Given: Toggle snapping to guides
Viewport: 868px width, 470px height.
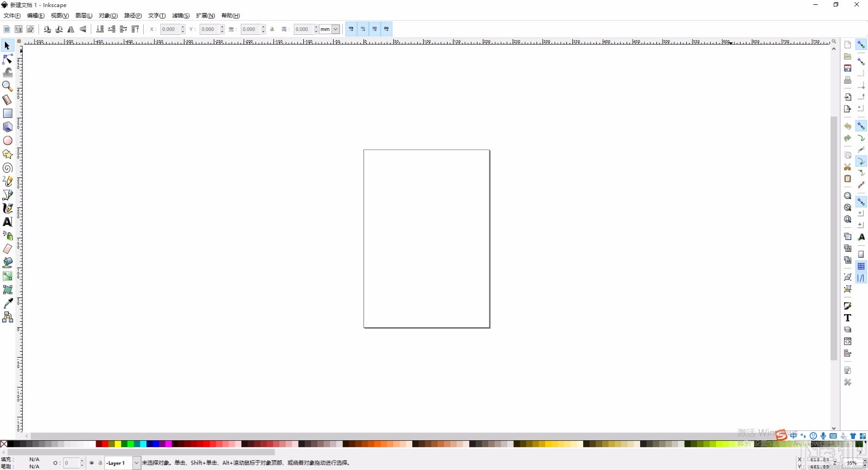Looking at the screenshot, I should point(861,278).
